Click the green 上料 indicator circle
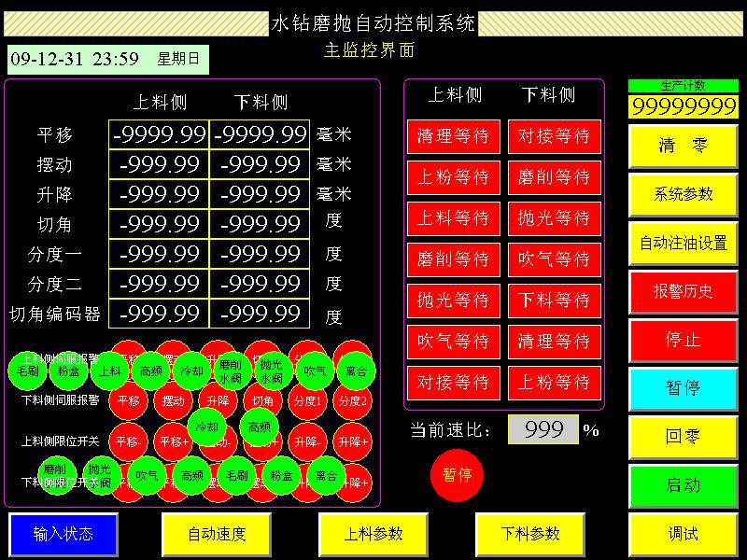747x560 pixels. click(109, 371)
